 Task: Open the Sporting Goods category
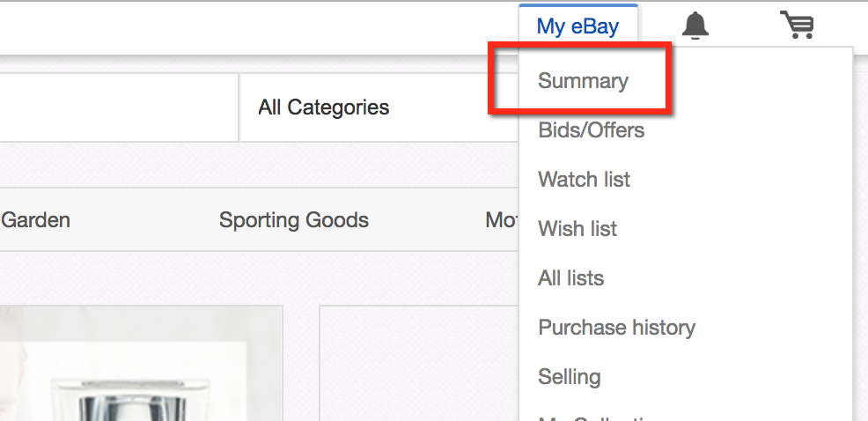click(293, 220)
